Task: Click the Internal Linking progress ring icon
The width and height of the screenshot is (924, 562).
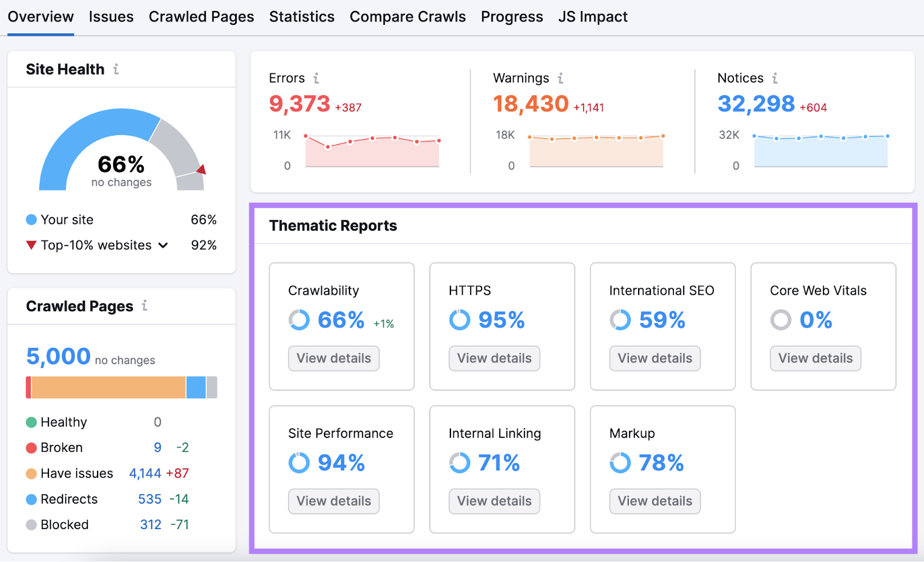Action: coord(460,463)
